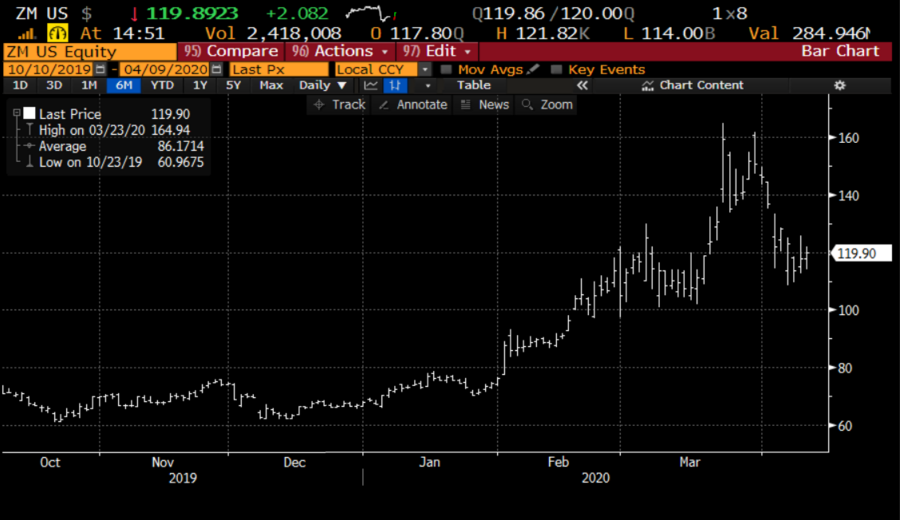Click the Q119.86 /120.00Q quote
900x520 pixels.
point(553,13)
